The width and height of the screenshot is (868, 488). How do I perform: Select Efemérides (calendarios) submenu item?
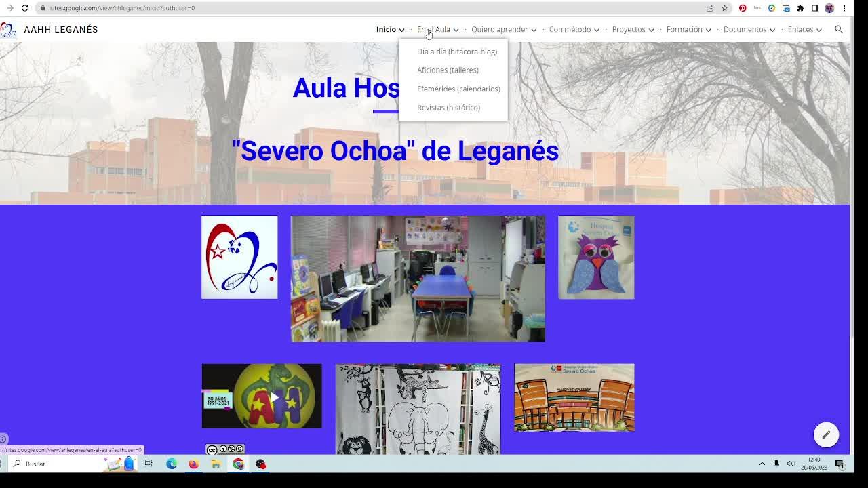[x=458, y=89]
